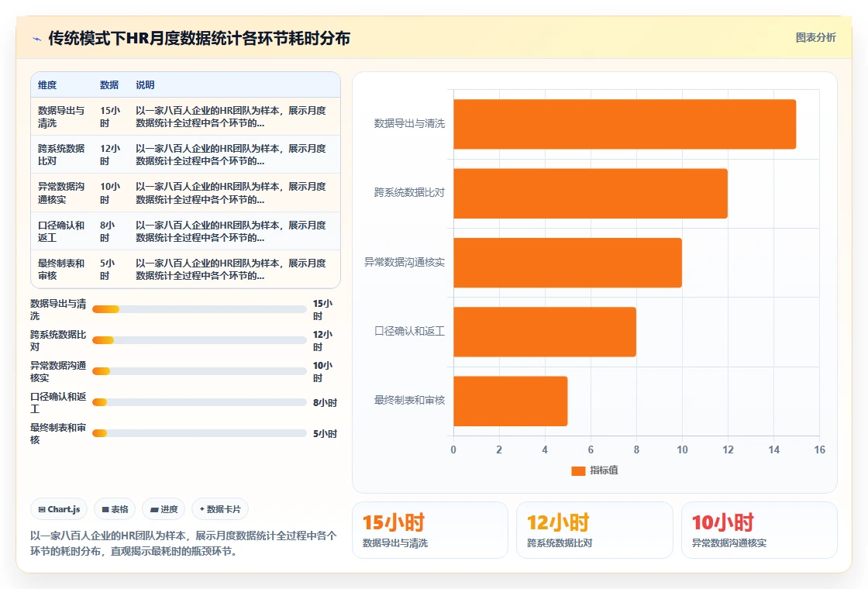Select the 数据卡片 chip
Screen dimensions: 868x589
pos(220,509)
